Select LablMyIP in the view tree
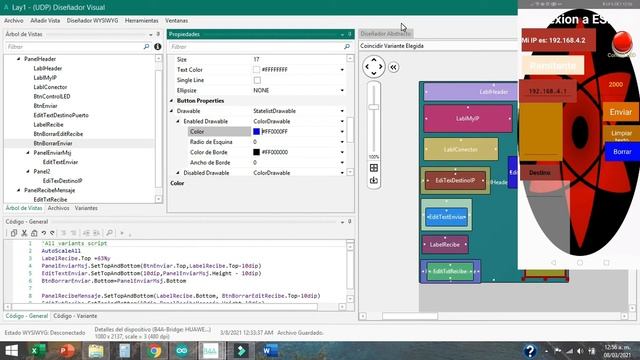The image size is (640, 360). (x=45, y=78)
